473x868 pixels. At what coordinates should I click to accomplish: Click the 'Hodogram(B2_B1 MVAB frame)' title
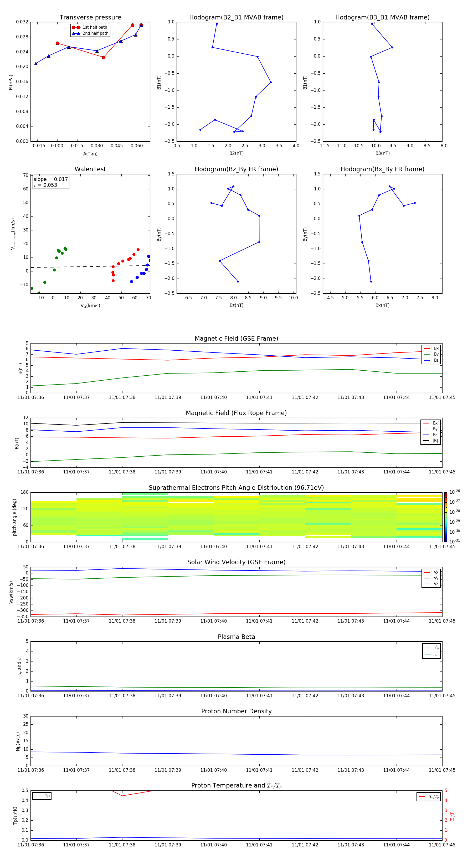point(236,18)
